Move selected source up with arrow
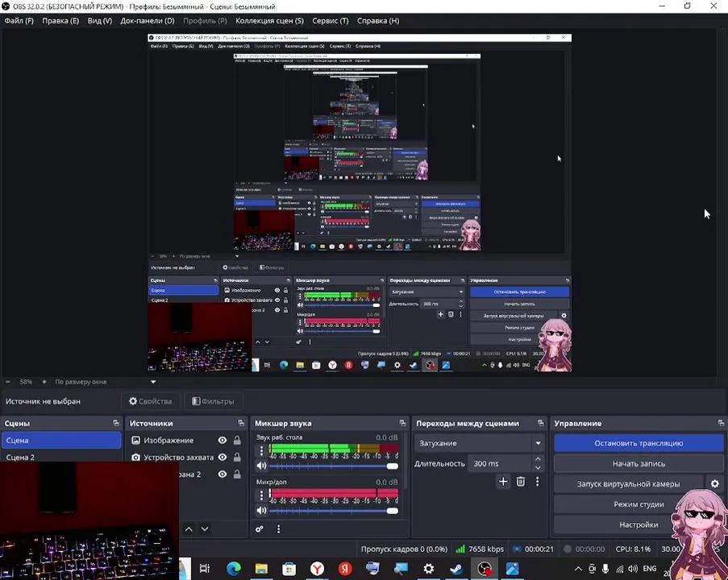 [189, 529]
